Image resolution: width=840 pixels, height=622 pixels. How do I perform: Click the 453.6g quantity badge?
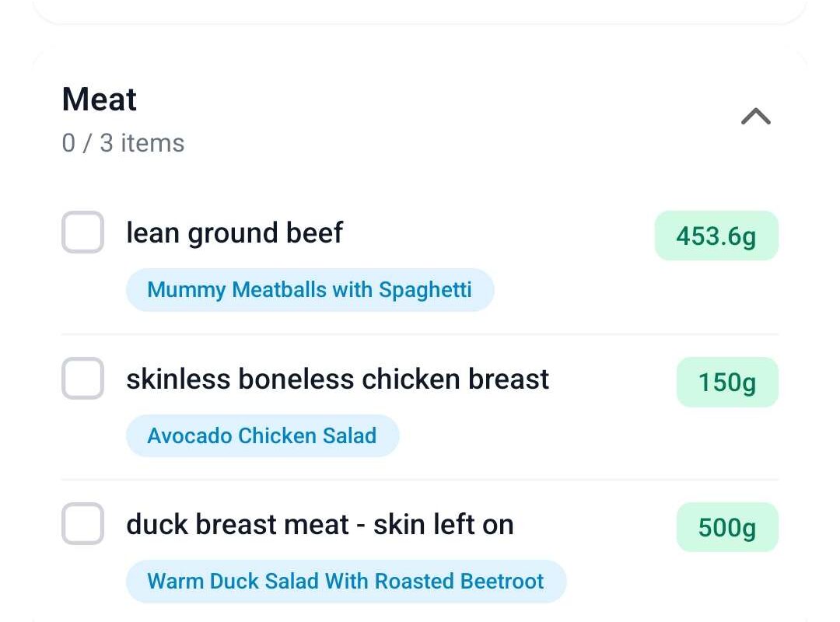point(716,236)
